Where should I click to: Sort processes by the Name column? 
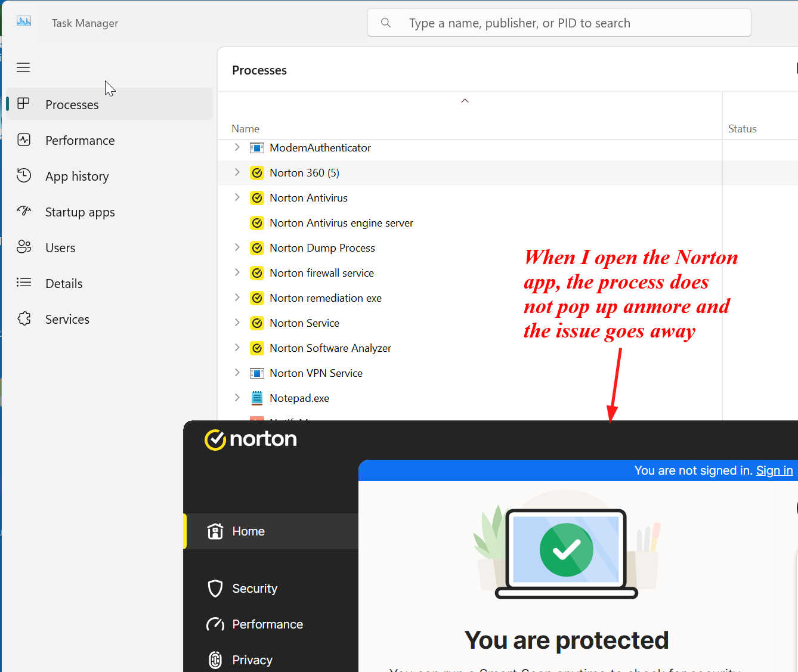245,129
